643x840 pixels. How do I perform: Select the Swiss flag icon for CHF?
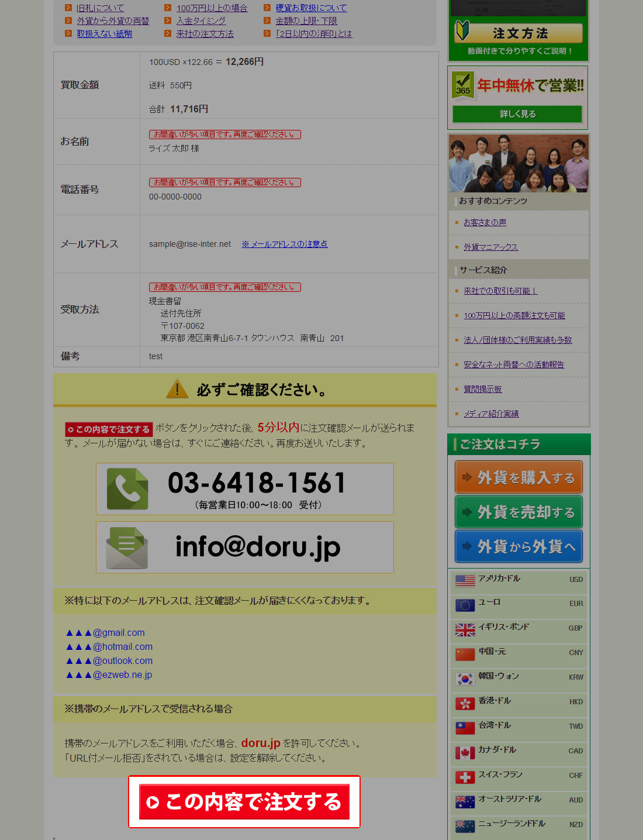[x=465, y=777]
